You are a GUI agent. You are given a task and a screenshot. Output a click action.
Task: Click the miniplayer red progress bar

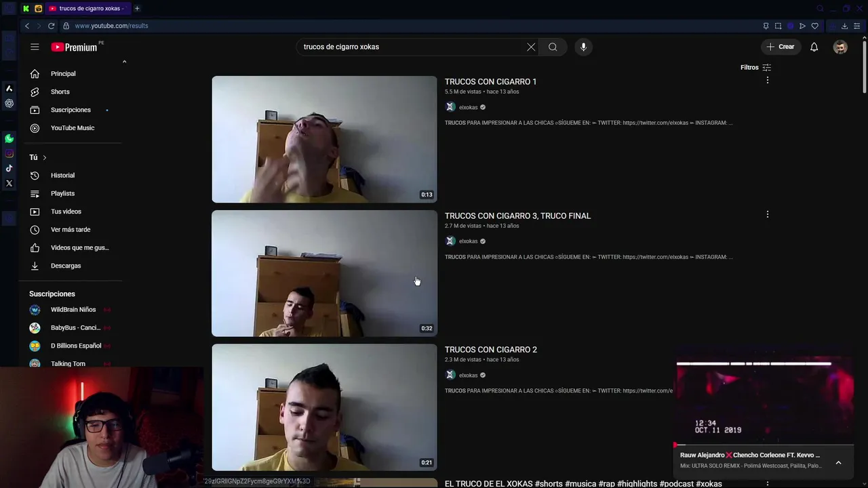coord(764,445)
